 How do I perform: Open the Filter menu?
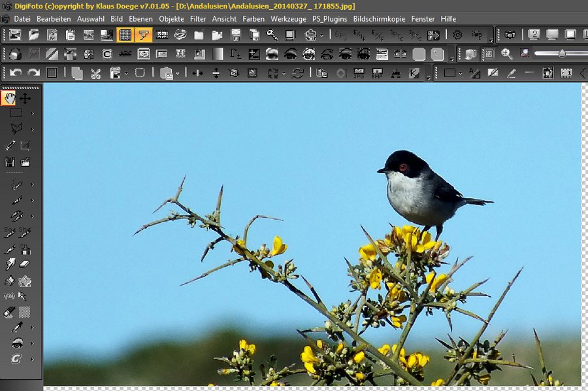(198, 19)
